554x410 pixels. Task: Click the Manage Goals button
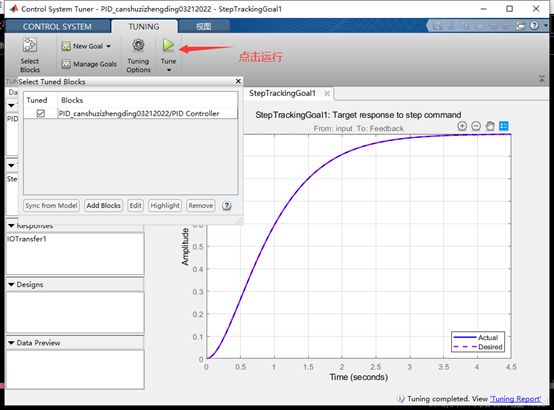(89, 64)
